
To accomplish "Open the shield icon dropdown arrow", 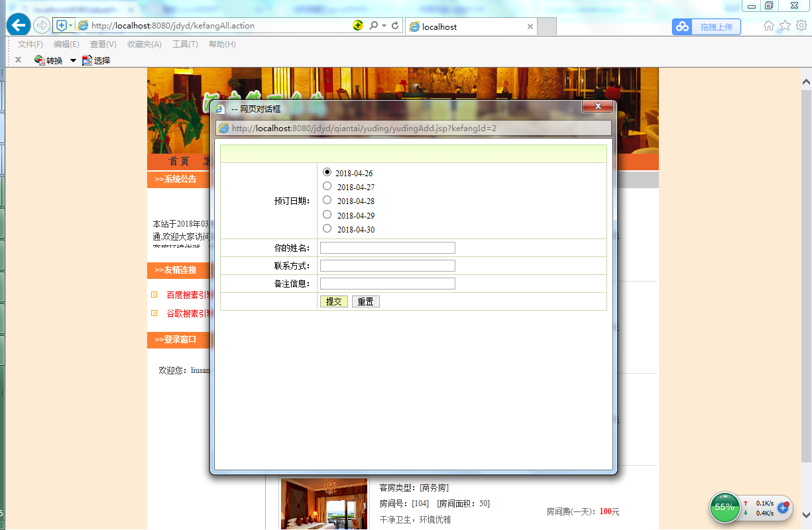I will pyautogui.click(x=71, y=26).
